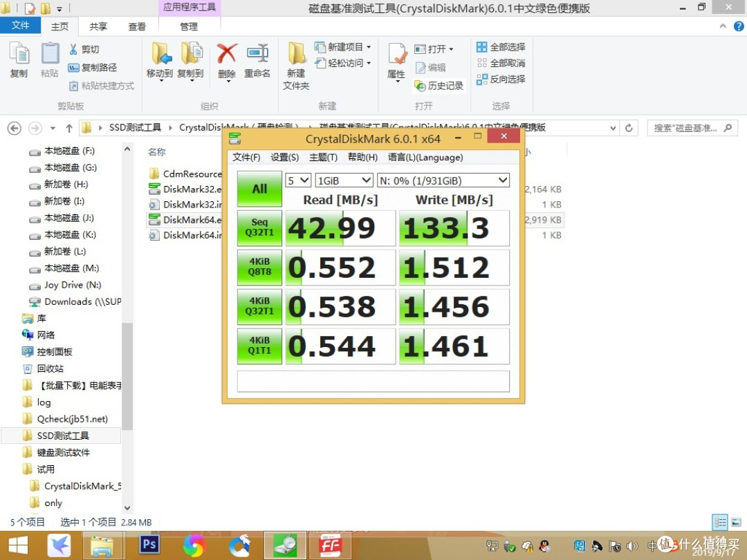Open CrystalDiskMark Settings menu
Screen dimensions: 747x560
[x=284, y=158]
